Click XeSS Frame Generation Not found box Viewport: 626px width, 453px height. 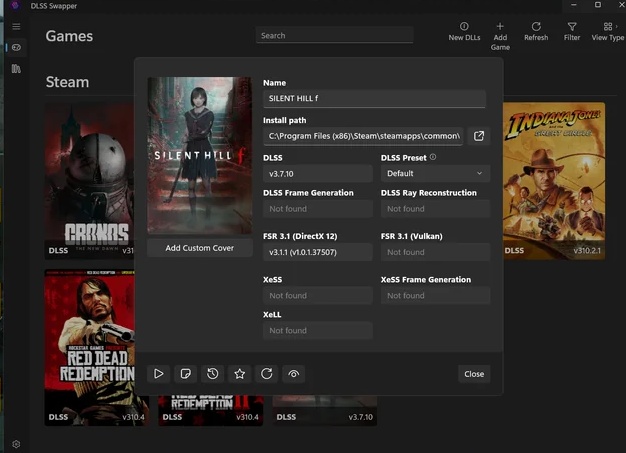435,296
